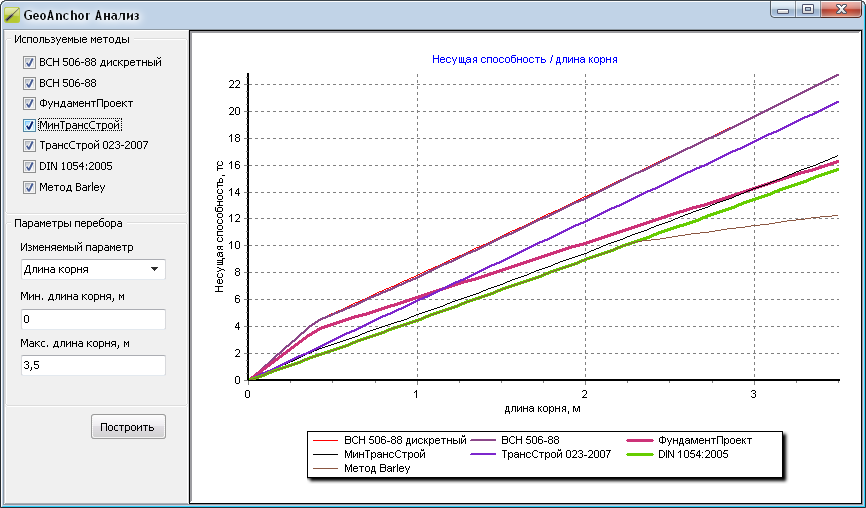Toggle the DIN 1054:2005 checkbox
Screen dimensions: 866x508
tap(29, 166)
